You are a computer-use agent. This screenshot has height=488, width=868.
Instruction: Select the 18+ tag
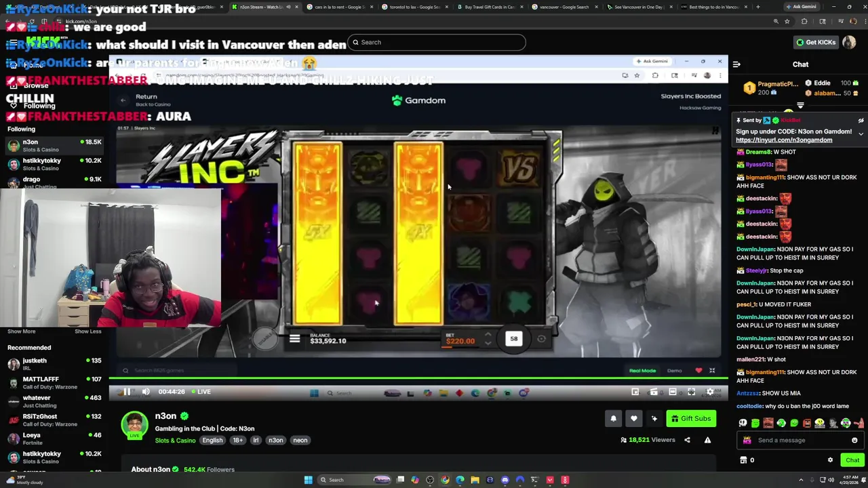pyautogui.click(x=237, y=441)
